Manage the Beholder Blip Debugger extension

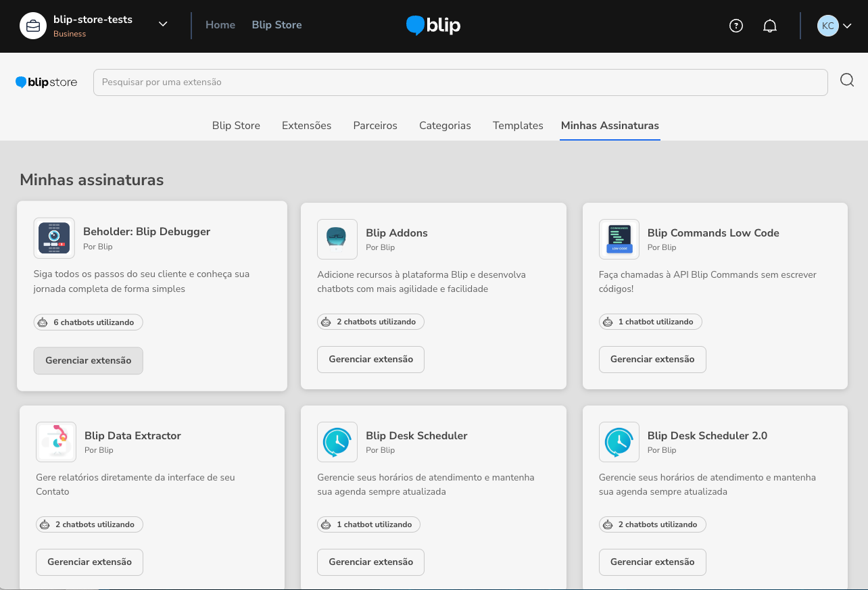89,361
